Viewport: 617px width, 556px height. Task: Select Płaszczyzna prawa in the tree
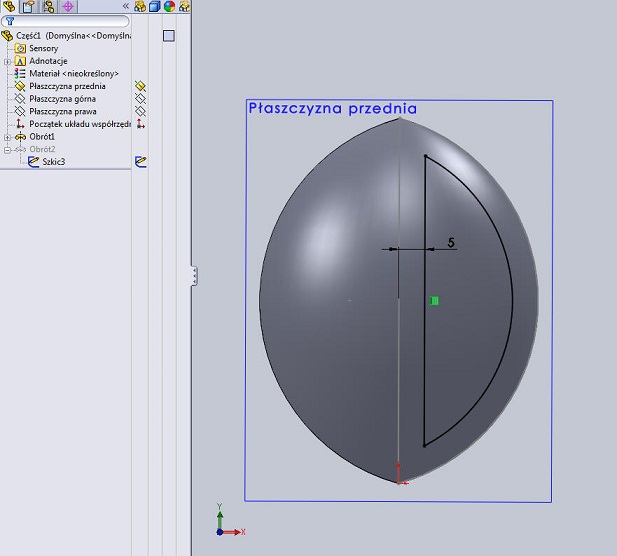point(63,111)
